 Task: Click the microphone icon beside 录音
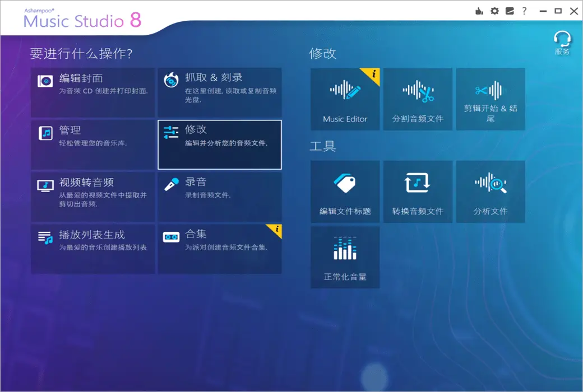click(x=172, y=185)
